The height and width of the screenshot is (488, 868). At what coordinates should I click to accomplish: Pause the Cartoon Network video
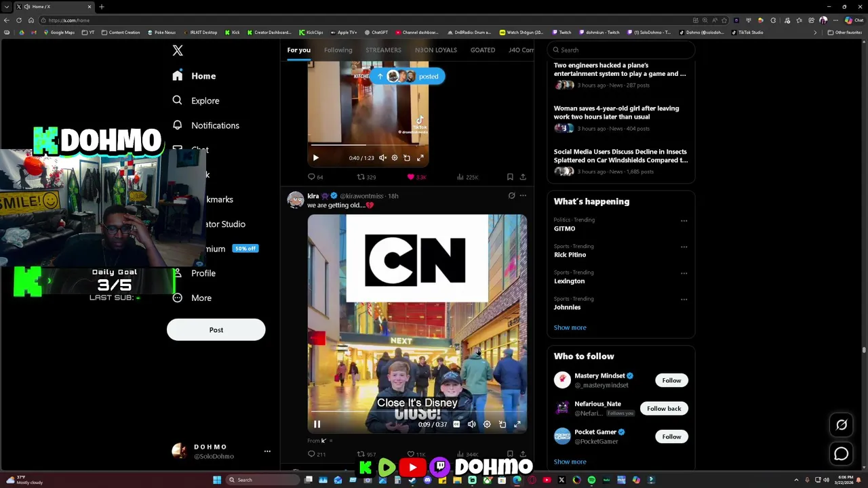317,424
